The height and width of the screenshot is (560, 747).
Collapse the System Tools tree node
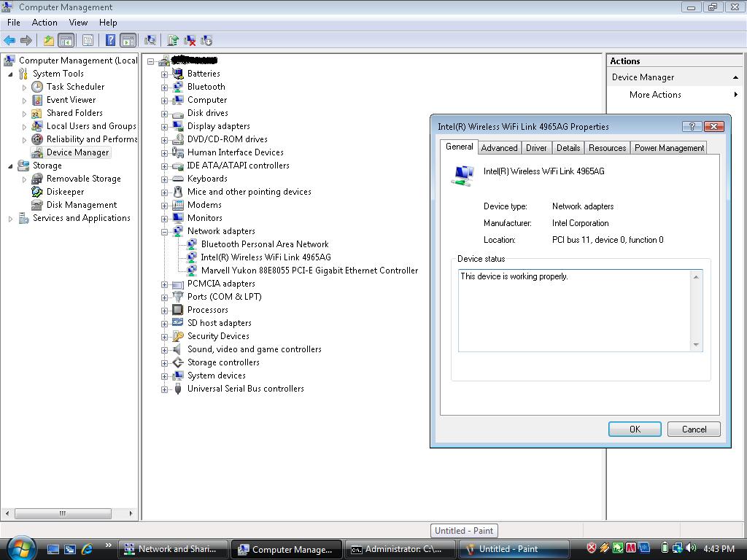[10, 74]
